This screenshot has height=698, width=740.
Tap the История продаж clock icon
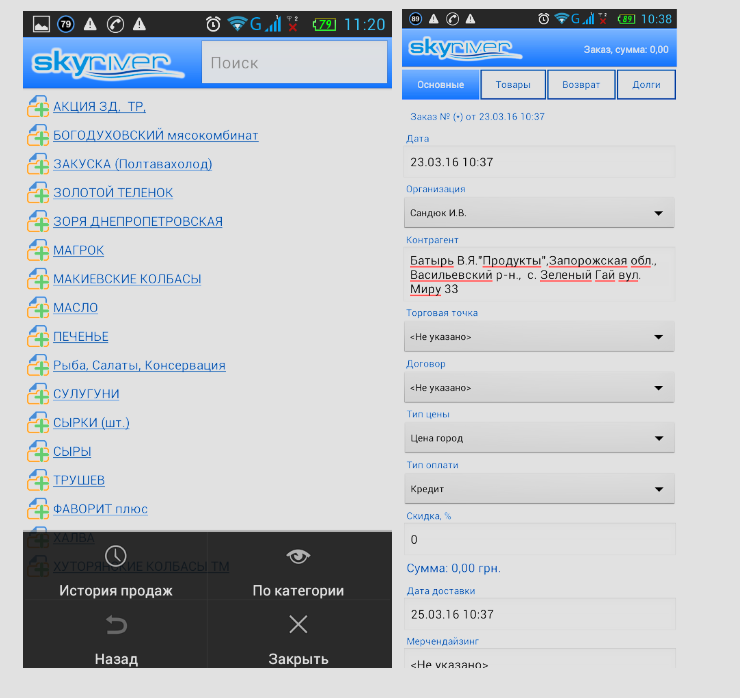tap(116, 556)
